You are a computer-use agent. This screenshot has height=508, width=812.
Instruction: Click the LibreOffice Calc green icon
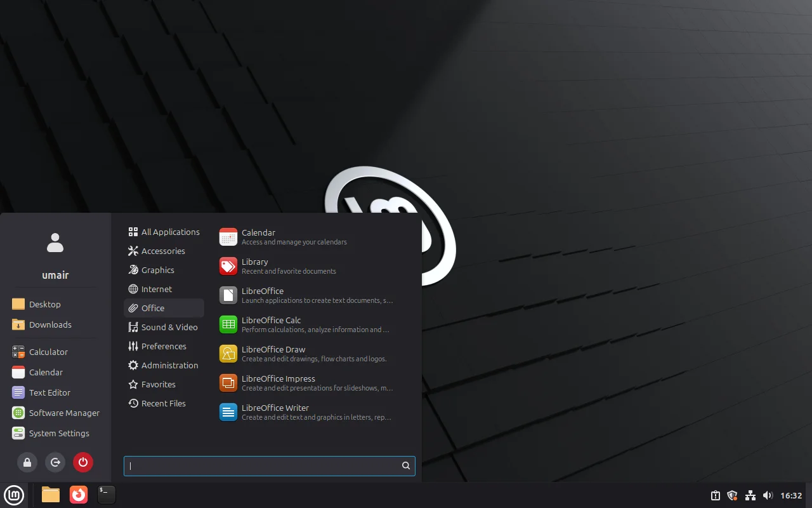(x=228, y=324)
